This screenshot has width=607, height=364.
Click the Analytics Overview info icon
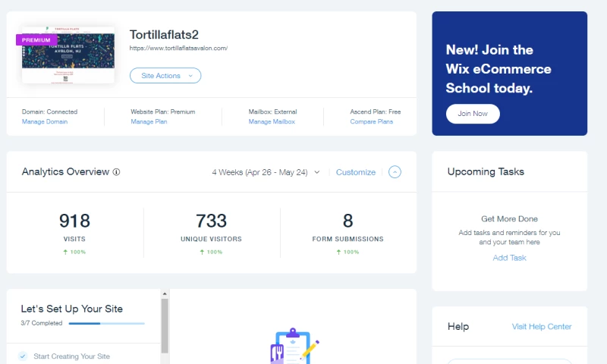tap(116, 172)
